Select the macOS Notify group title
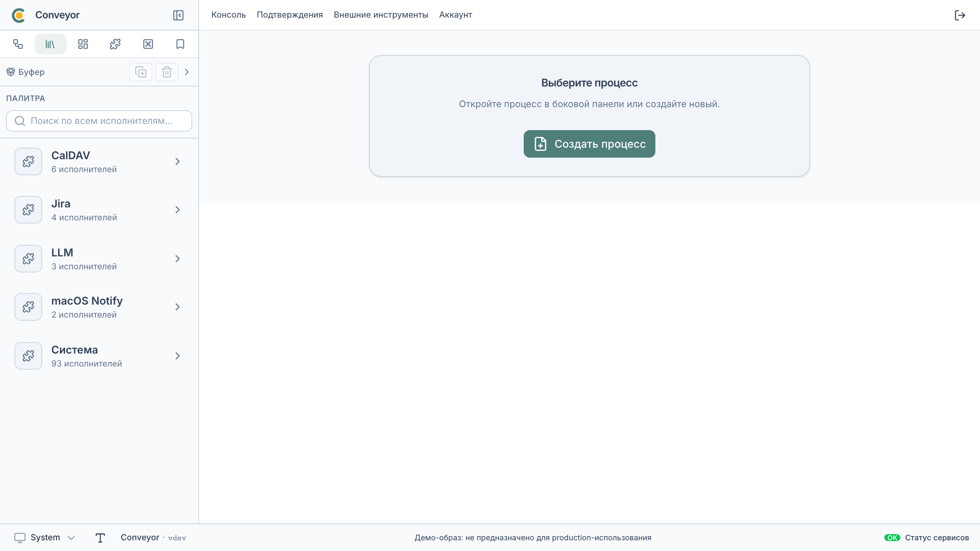This screenshot has width=980, height=551. point(87,301)
